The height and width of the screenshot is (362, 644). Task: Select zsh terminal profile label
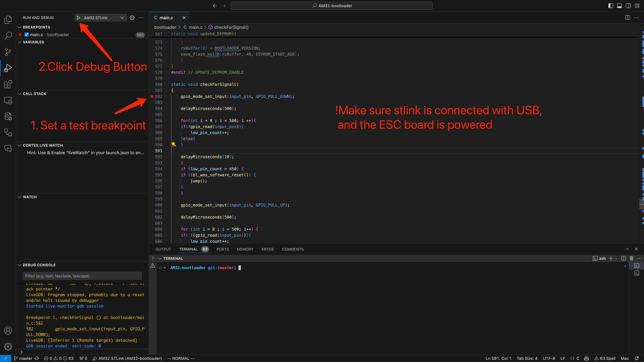click(599, 258)
